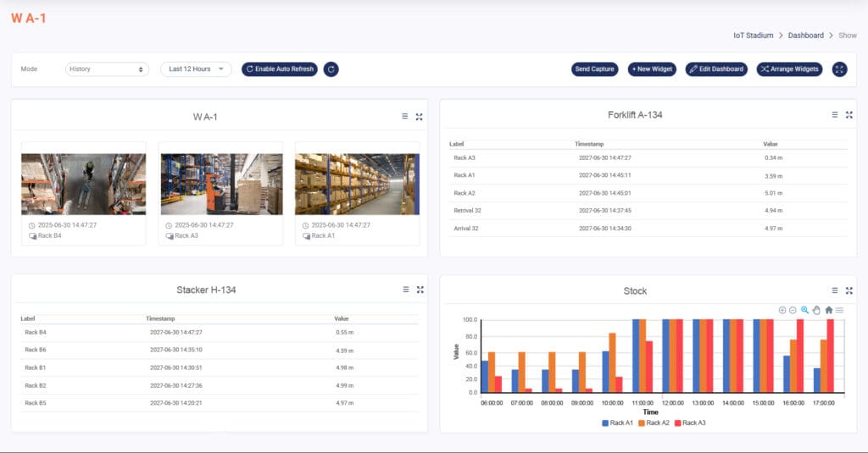Click the refresh icon button beside Enable Auto Refresh
868x453 pixels.
[x=331, y=69]
